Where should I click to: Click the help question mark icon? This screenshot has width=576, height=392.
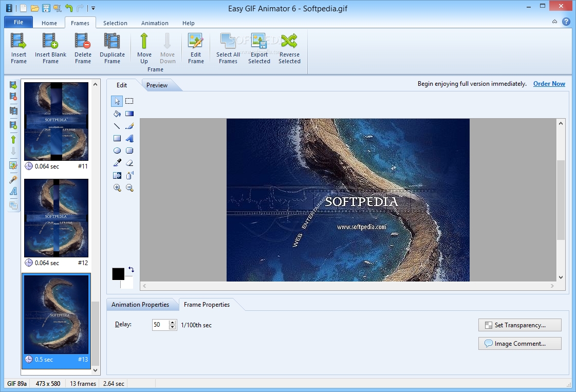point(566,22)
